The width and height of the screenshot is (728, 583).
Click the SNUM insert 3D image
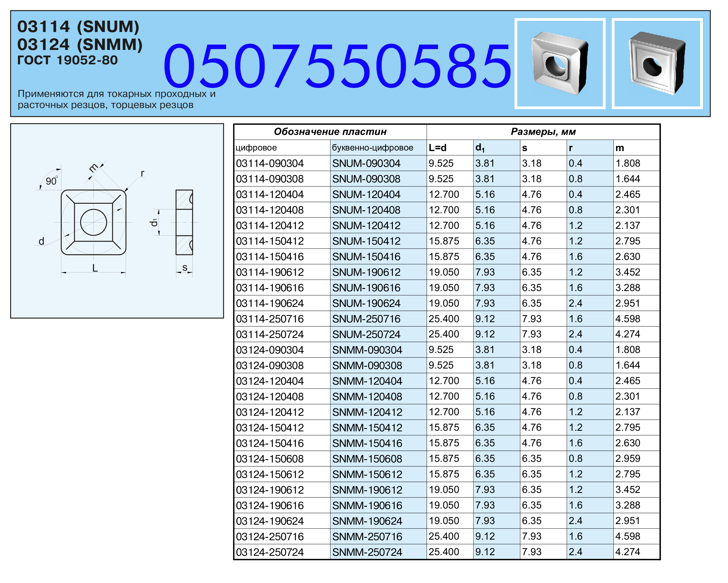point(559,63)
